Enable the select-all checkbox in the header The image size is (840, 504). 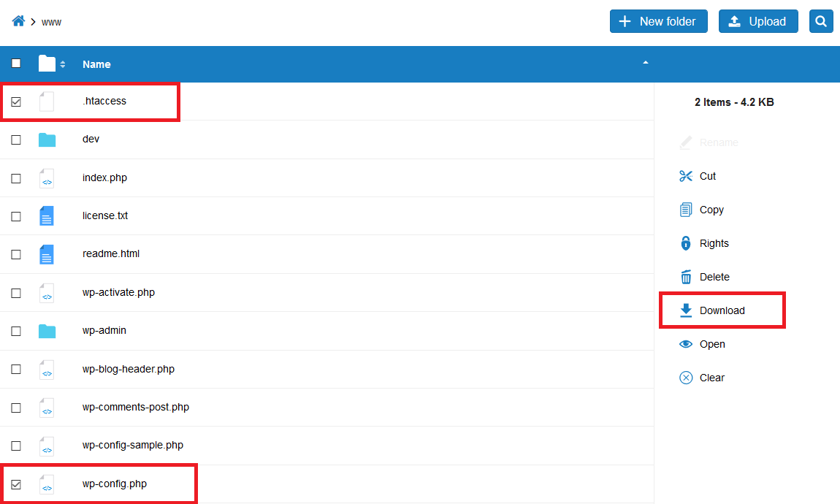click(x=16, y=64)
